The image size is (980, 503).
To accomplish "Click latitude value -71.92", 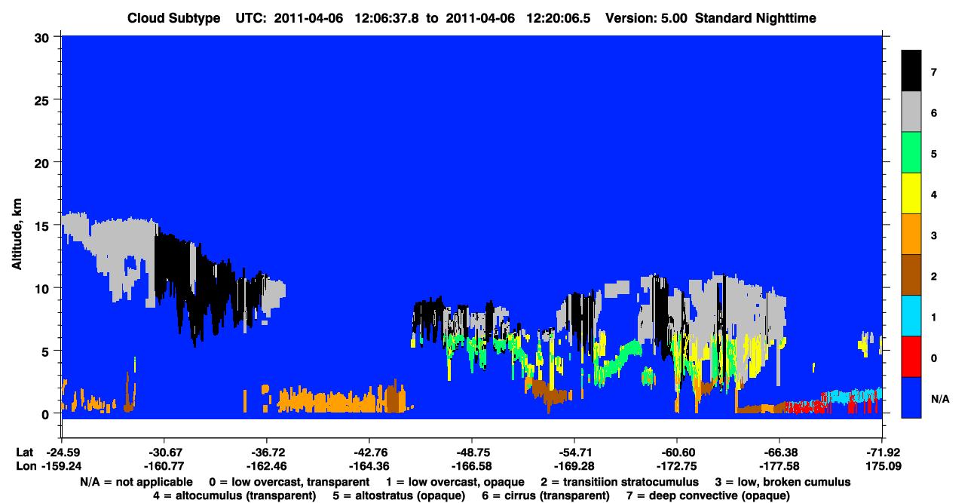I will pyautogui.click(x=882, y=452).
